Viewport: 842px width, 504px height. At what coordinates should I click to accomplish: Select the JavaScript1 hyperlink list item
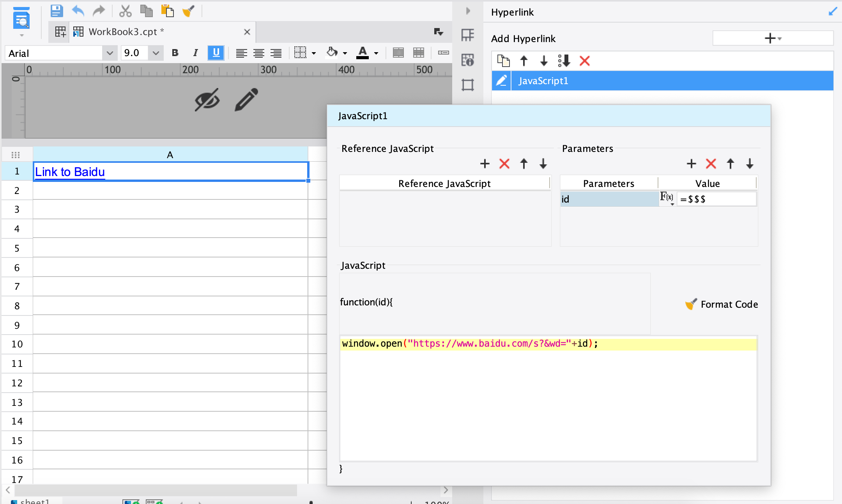[x=543, y=81]
